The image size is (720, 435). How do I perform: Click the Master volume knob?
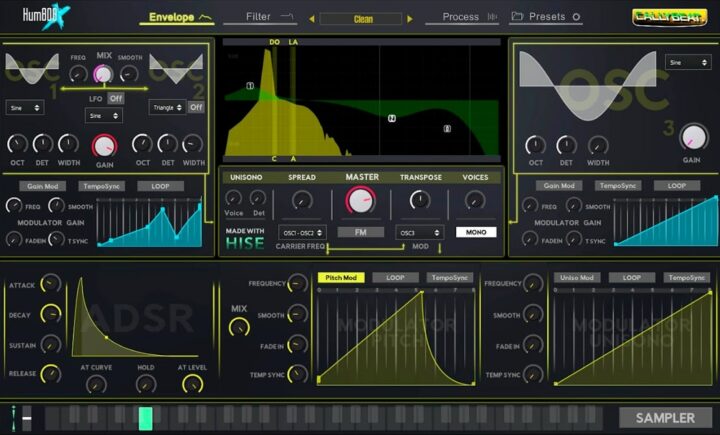coord(361,201)
